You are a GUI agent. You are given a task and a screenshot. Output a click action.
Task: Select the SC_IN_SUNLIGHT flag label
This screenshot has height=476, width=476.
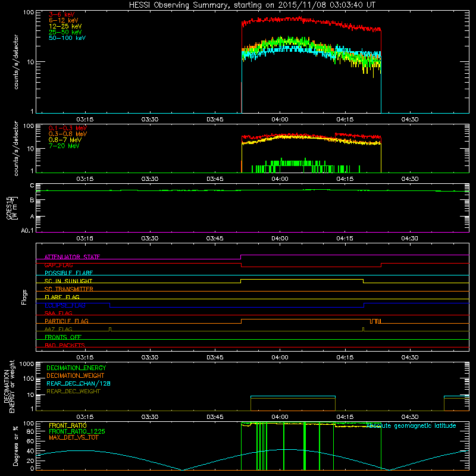point(68,281)
